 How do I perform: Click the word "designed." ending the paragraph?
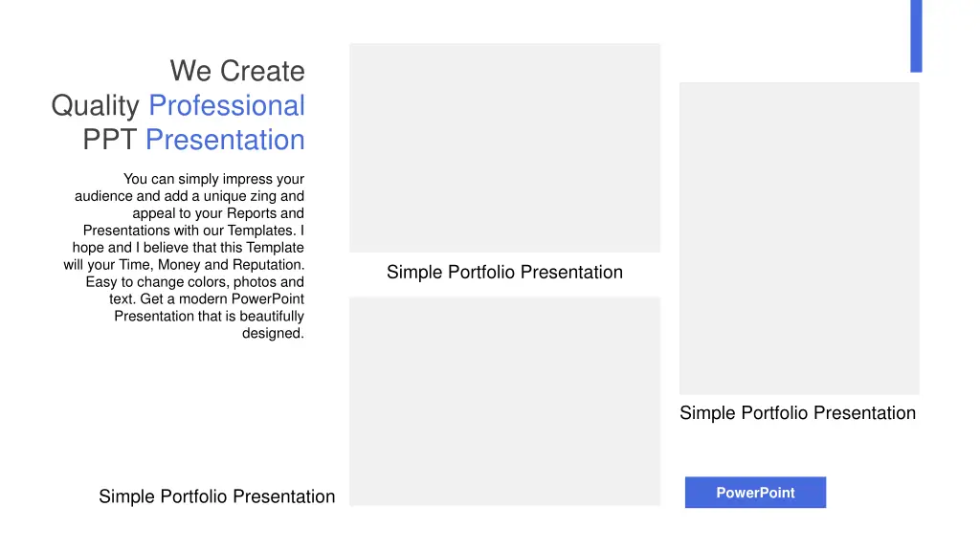[x=273, y=334]
